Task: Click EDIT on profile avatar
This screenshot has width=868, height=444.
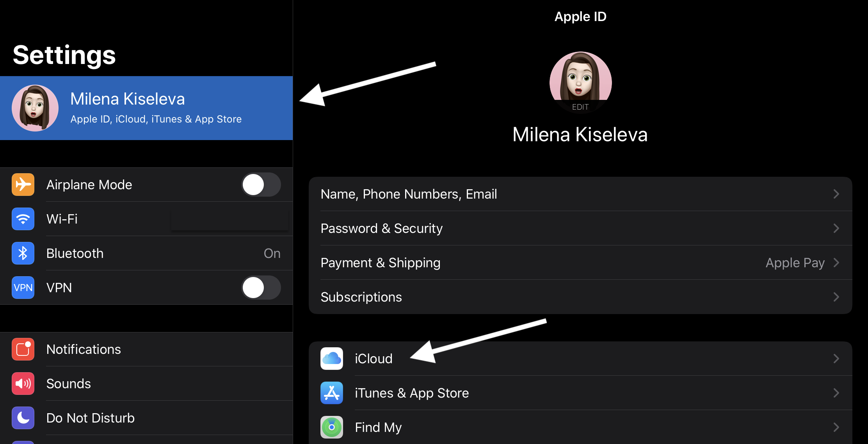Action: tap(580, 107)
